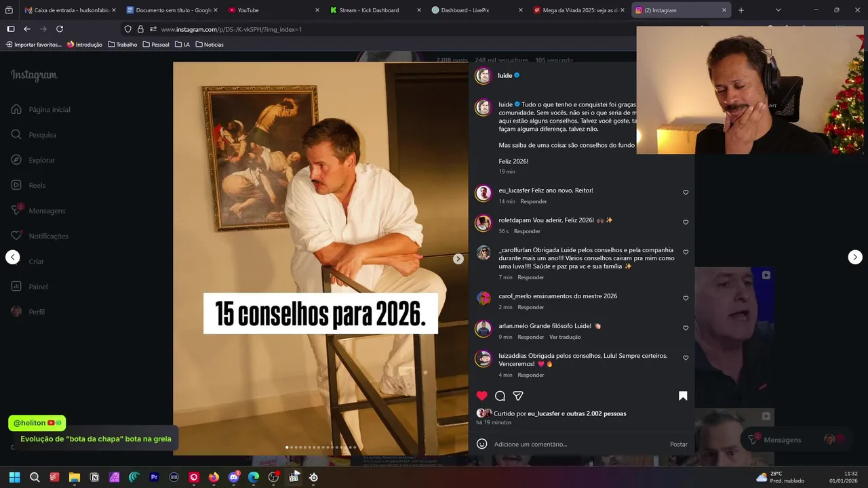Open the Introdução bookmark
Screen dimensions: 868x488
(85, 45)
